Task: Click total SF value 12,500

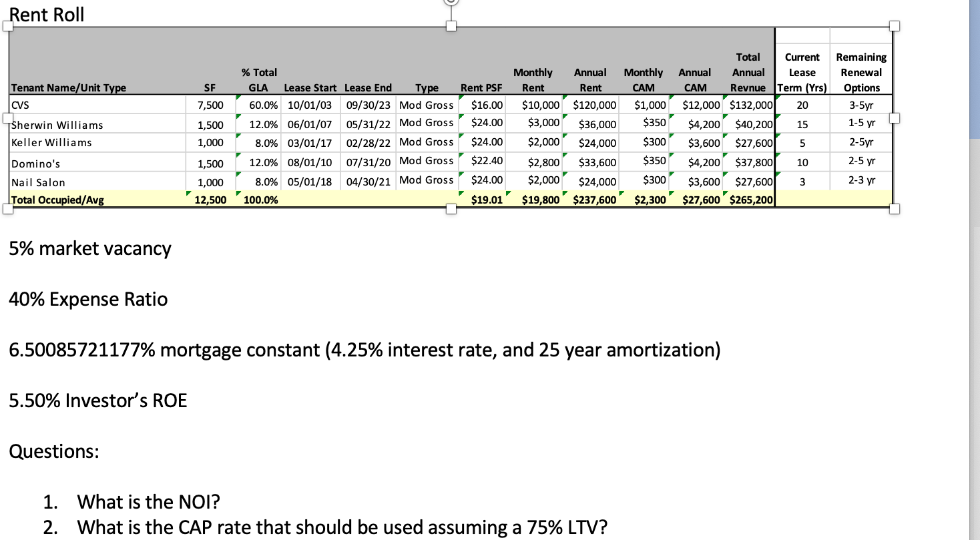Action: coord(210,199)
